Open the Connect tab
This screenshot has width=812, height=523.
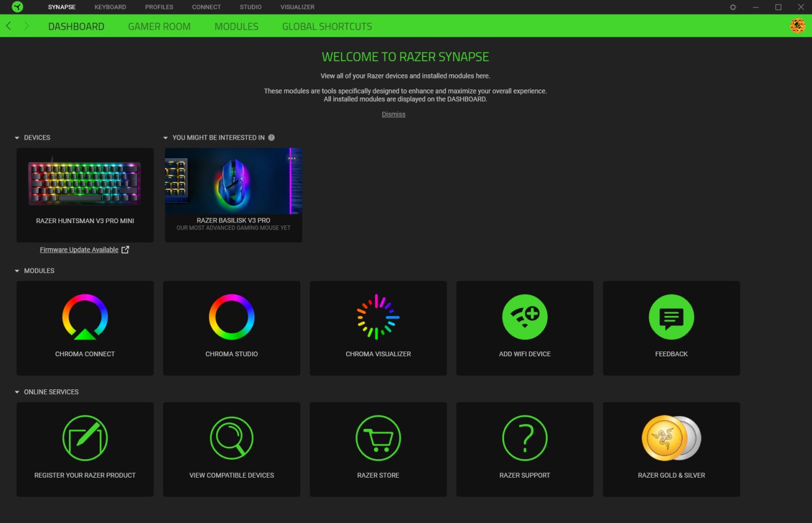206,7
